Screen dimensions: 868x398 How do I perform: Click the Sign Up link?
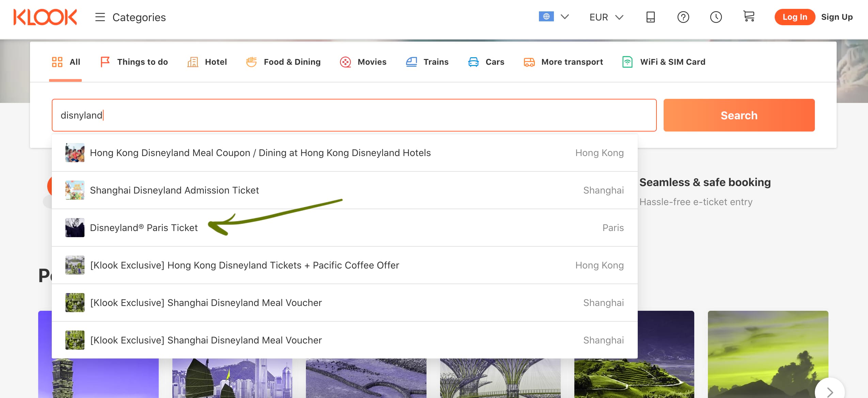(837, 17)
